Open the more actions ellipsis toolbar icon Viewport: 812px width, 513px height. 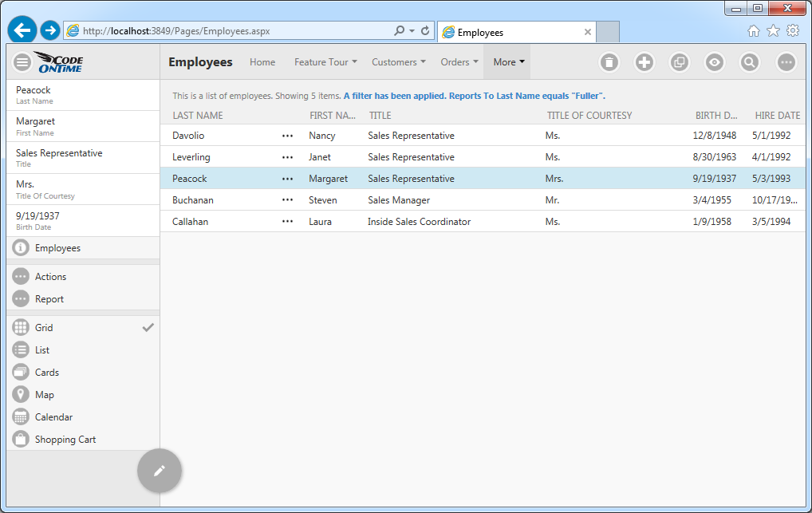[x=786, y=63]
